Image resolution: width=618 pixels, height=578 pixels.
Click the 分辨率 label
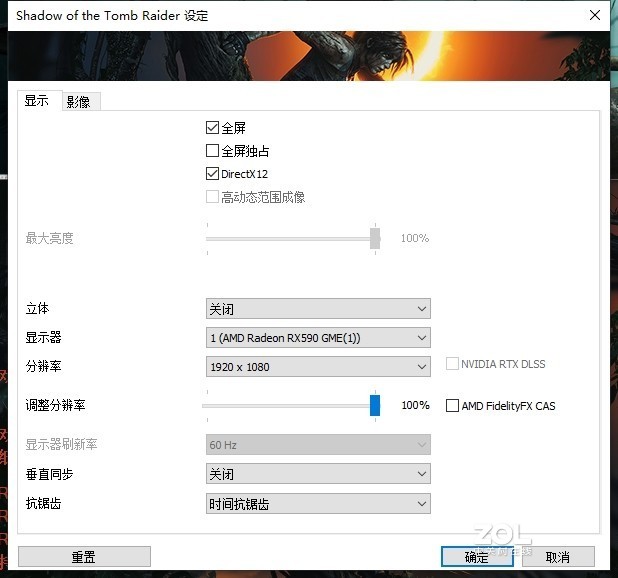43,366
